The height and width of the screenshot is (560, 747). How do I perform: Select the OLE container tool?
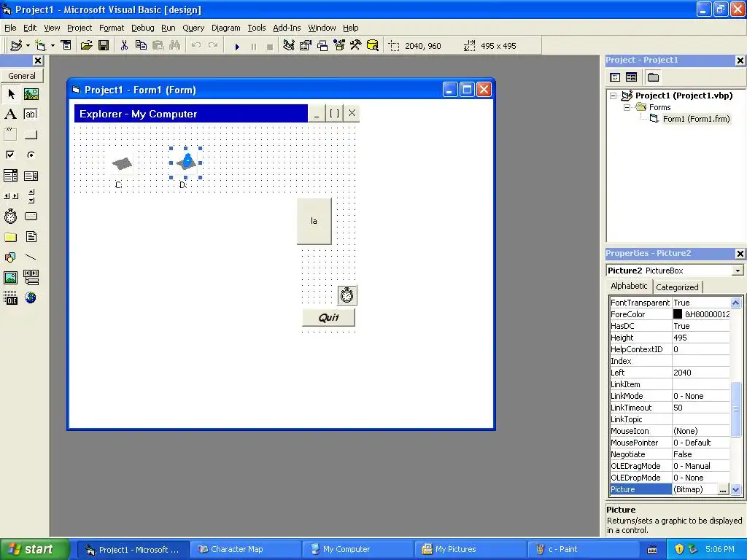pyautogui.click(x=10, y=297)
